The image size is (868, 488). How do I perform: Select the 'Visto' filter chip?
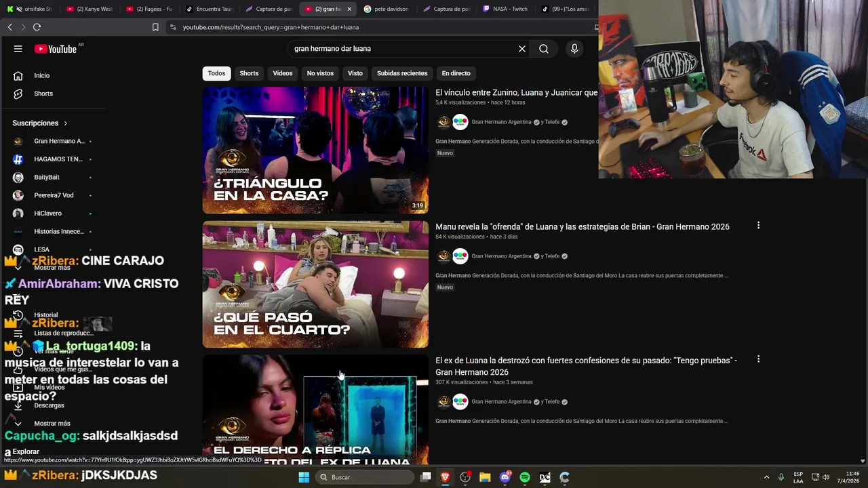[355, 73]
